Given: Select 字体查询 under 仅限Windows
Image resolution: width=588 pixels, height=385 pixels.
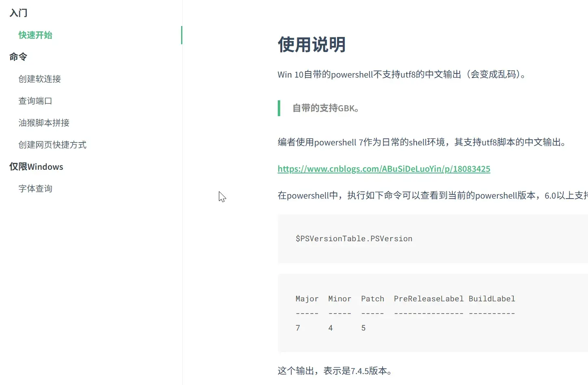Looking at the screenshot, I should pos(35,188).
